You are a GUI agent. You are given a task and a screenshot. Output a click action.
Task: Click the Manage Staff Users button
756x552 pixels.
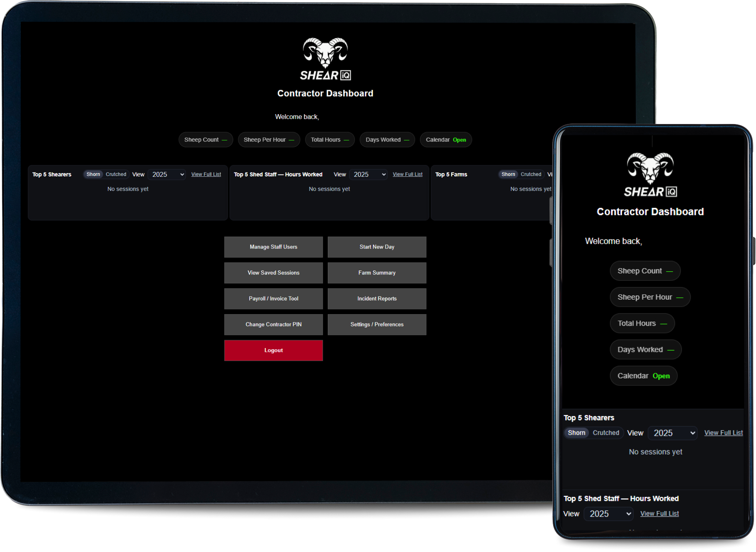[x=273, y=247]
